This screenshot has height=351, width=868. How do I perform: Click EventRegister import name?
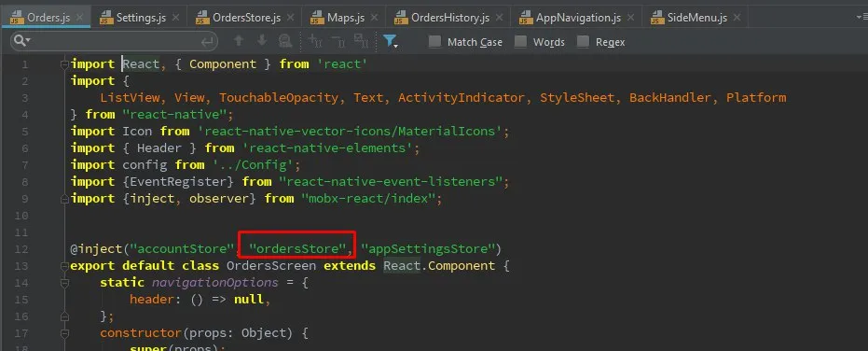pos(183,181)
